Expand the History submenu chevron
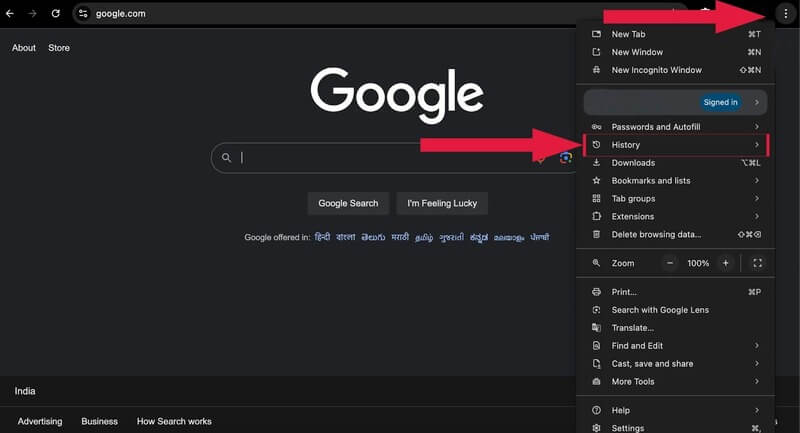This screenshot has width=800, height=433. click(x=757, y=145)
